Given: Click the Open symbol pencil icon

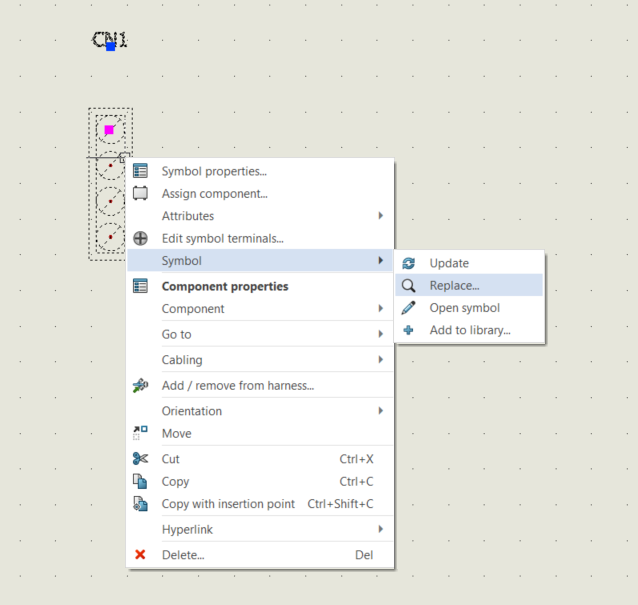Looking at the screenshot, I should (x=409, y=308).
